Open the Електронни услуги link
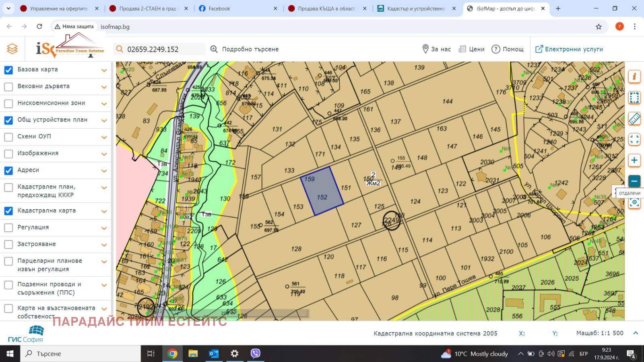This screenshot has height=362, width=644. tap(569, 49)
